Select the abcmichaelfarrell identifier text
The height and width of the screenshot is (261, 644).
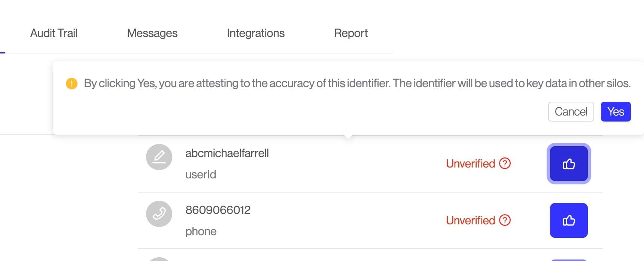click(227, 153)
